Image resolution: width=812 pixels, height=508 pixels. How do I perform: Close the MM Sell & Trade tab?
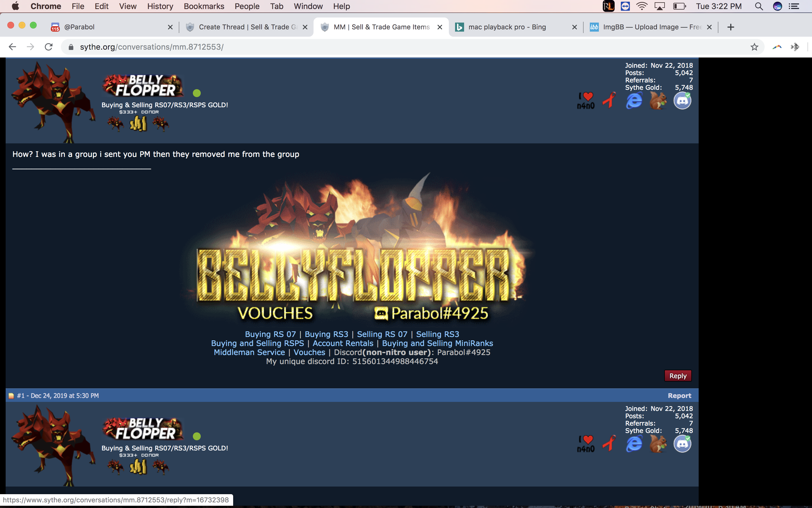[440, 27]
